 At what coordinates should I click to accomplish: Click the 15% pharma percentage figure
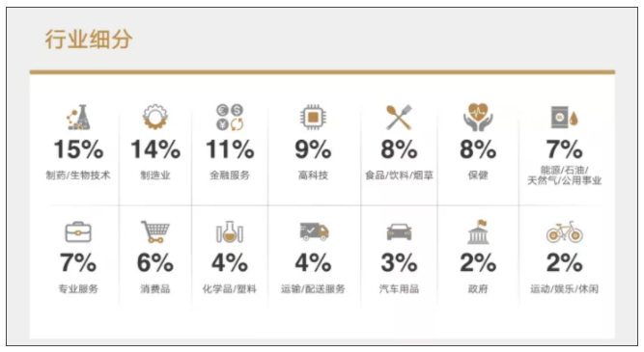(x=78, y=149)
